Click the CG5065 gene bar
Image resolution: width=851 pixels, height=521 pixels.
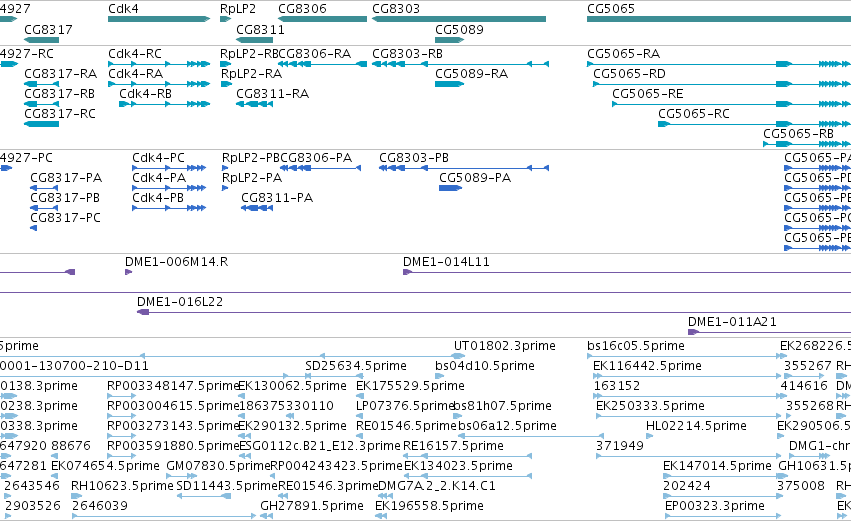click(x=719, y=19)
